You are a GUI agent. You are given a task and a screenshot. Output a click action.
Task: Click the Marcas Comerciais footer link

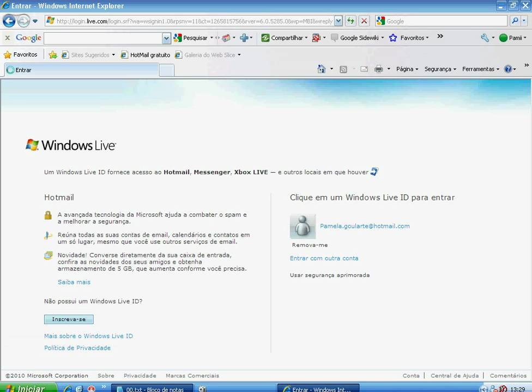click(192, 376)
